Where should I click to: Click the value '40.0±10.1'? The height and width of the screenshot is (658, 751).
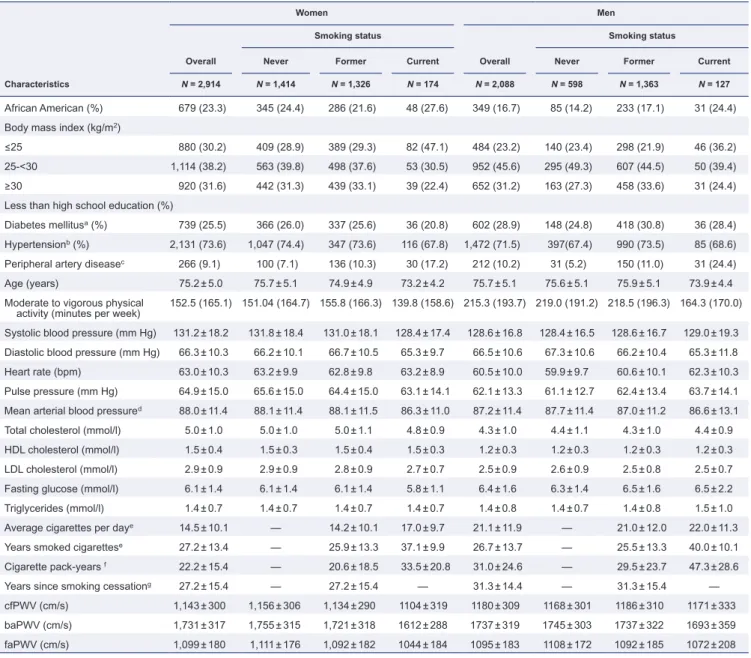[x=714, y=547]
